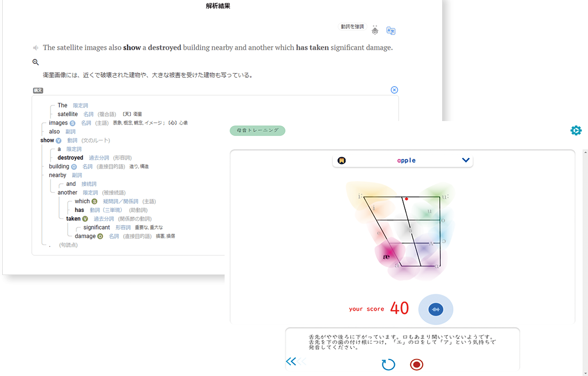Screen dimensions: 588x376
Task: Open the translation (A/文) icon top right
Action: pyautogui.click(x=391, y=31)
